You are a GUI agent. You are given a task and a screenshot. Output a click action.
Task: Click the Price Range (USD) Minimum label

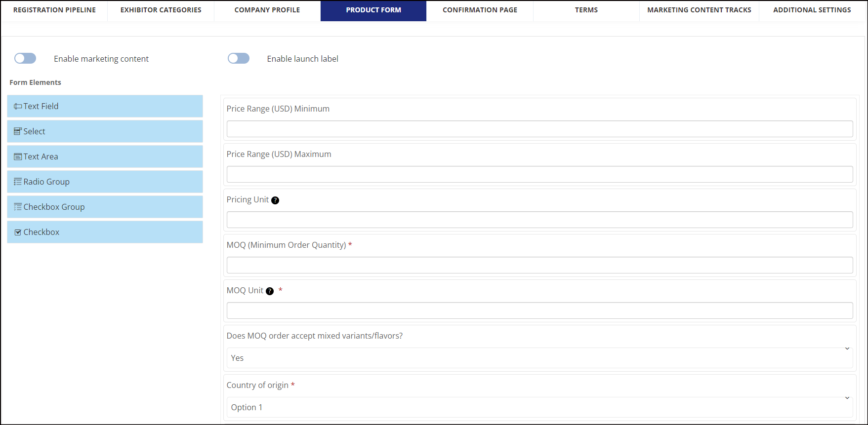[x=278, y=109]
